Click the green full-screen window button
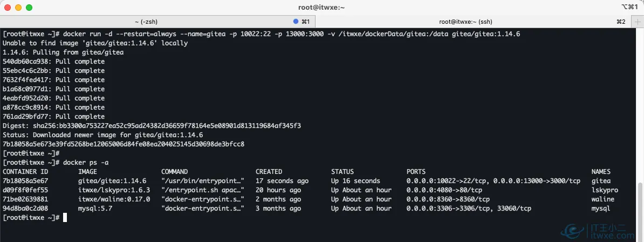The height and width of the screenshot is (242, 644). click(x=29, y=8)
